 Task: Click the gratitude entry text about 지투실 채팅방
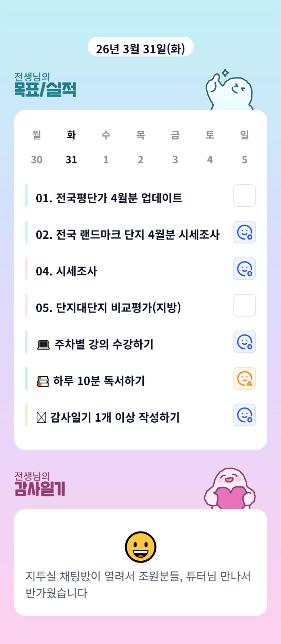click(x=138, y=584)
